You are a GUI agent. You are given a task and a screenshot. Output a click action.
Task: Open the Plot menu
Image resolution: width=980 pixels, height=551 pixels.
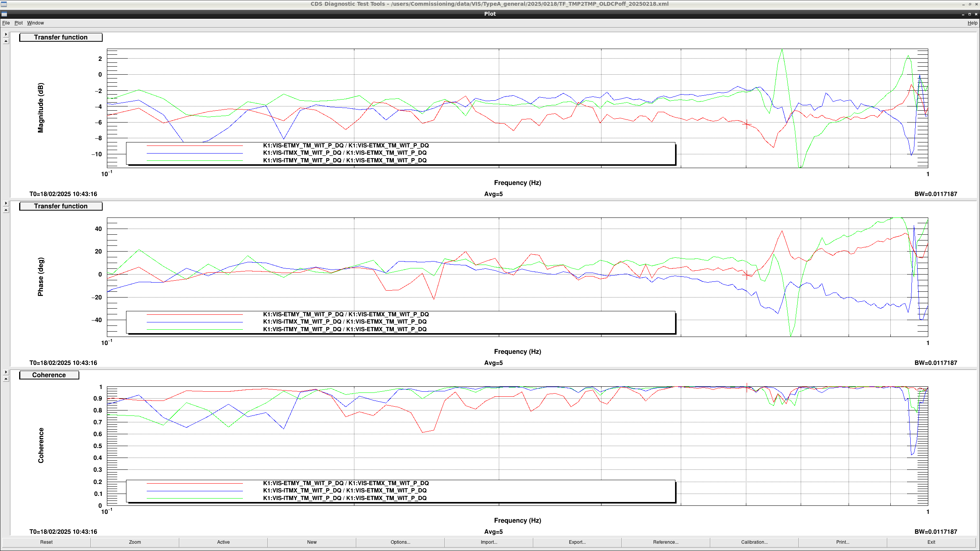coord(18,23)
